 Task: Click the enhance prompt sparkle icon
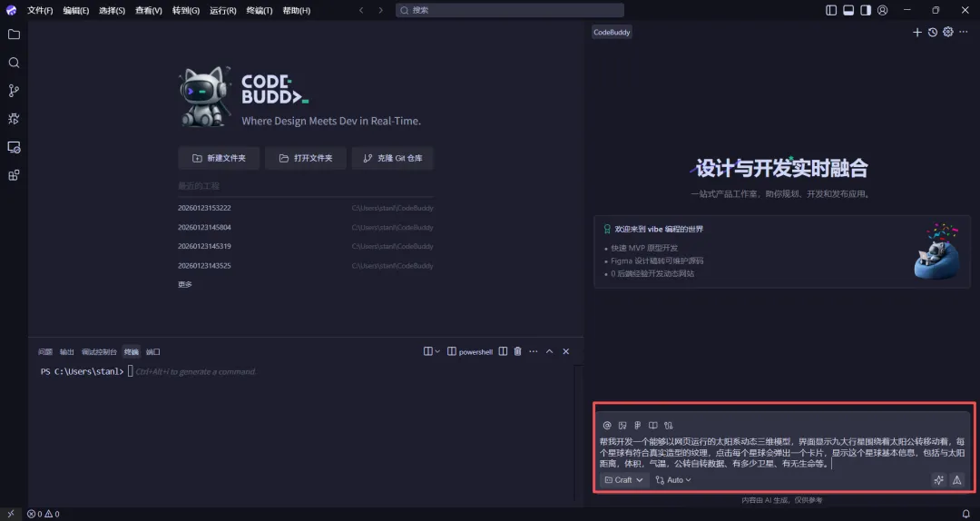click(938, 480)
